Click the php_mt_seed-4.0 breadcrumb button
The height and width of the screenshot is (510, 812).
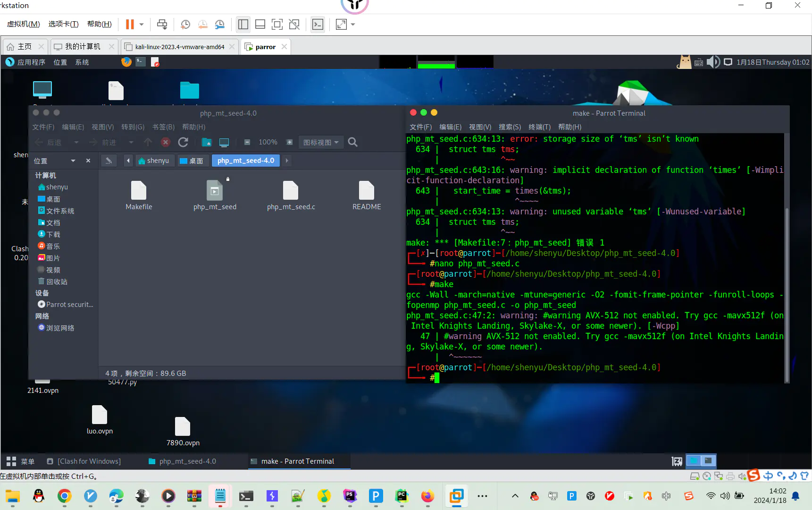pyautogui.click(x=246, y=161)
